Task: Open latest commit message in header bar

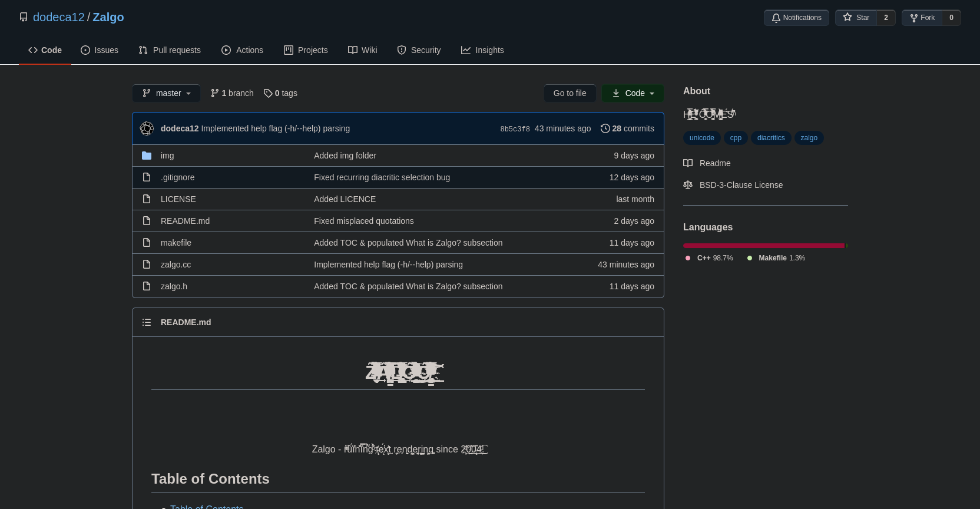Action: pyautogui.click(x=276, y=128)
